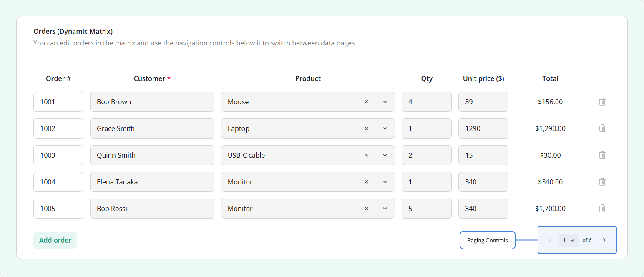Clear the Laptop product selection
This screenshot has height=277, width=644.
pyautogui.click(x=367, y=128)
